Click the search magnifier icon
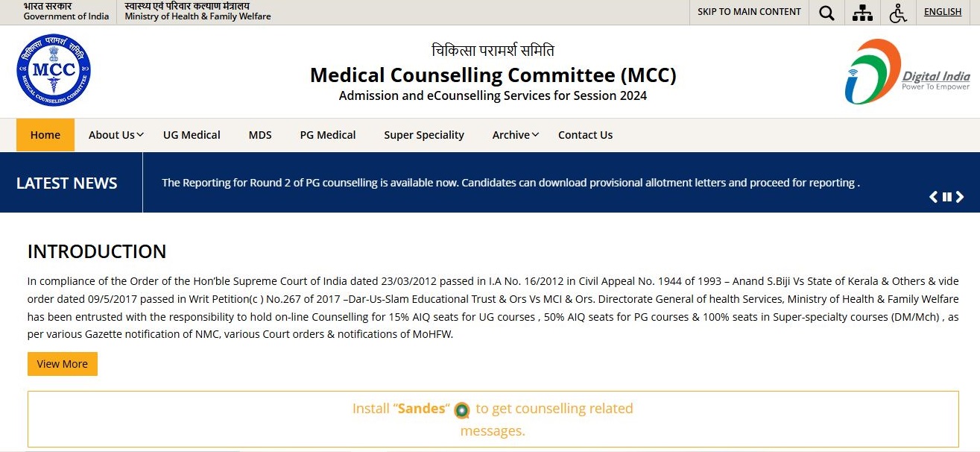Image resolution: width=980 pixels, height=452 pixels. tap(826, 13)
